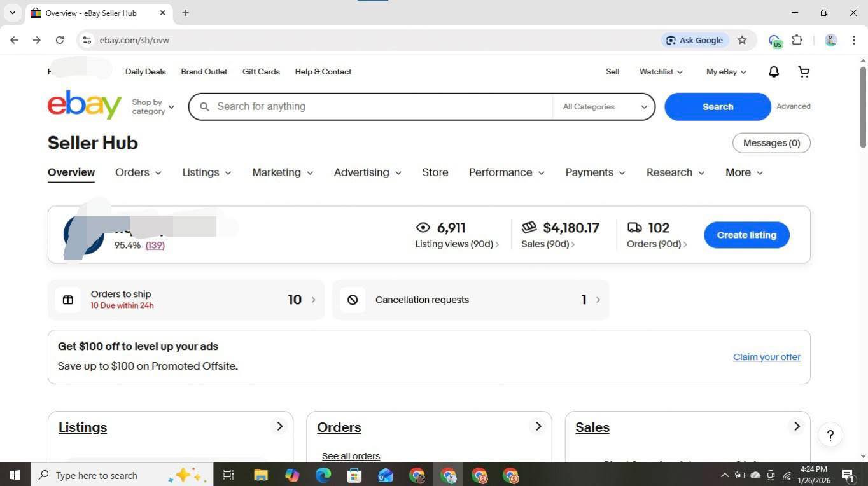
Task: Bookmark the page with the star icon
Action: click(742, 39)
